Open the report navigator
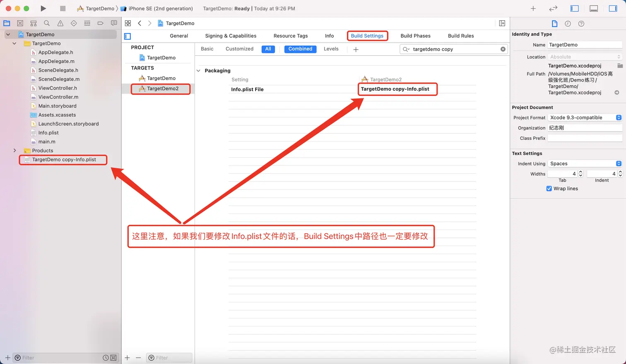Screen dimensions: 626x364 coord(114,23)
